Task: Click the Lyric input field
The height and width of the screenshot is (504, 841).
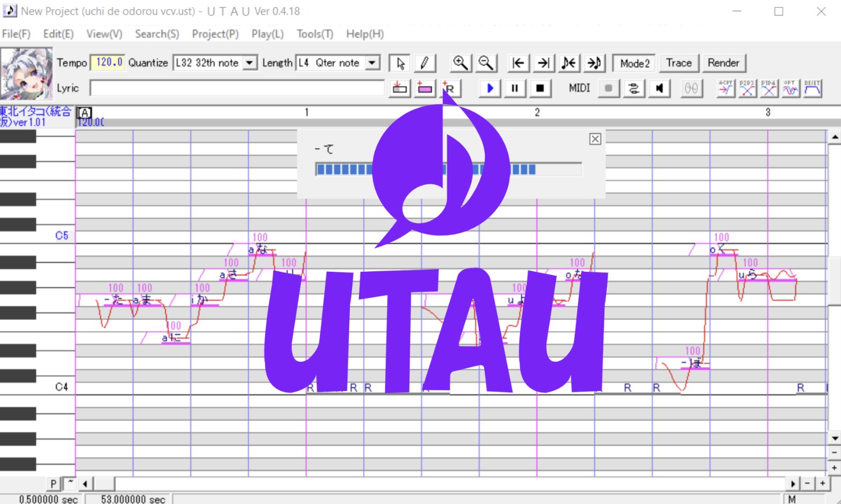Action: point(237,88)
